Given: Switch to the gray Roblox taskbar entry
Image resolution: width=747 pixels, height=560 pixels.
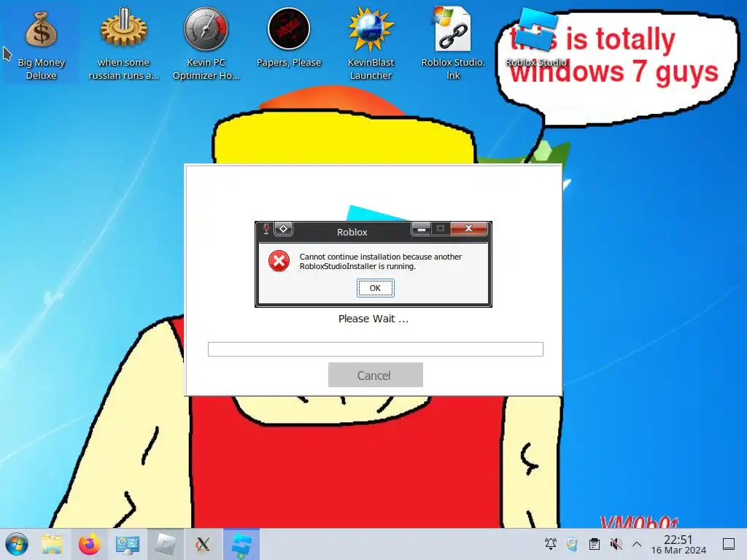Looking at the screenshot, I should (166, 544).
